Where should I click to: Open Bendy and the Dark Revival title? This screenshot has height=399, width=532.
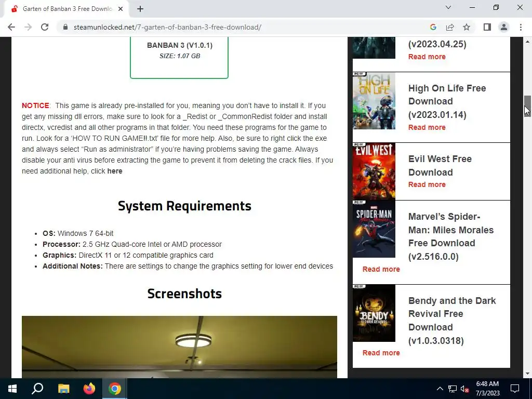tap(452, 321)
